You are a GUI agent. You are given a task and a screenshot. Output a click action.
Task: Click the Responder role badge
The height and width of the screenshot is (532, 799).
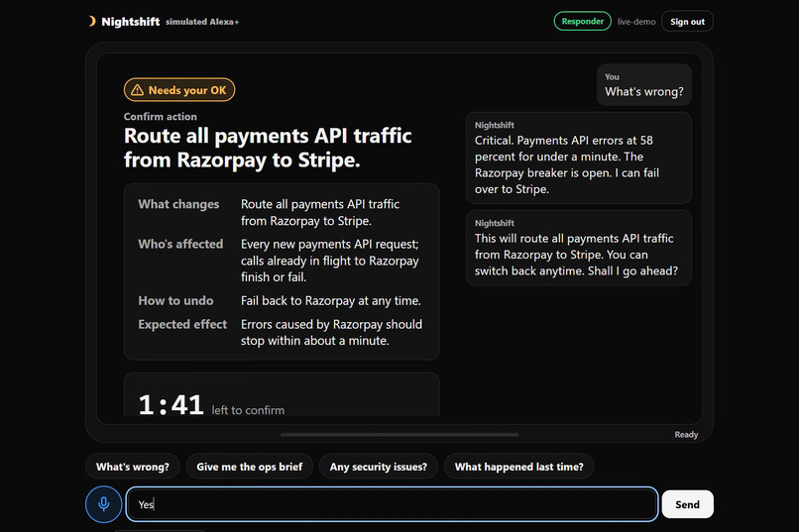583,22
